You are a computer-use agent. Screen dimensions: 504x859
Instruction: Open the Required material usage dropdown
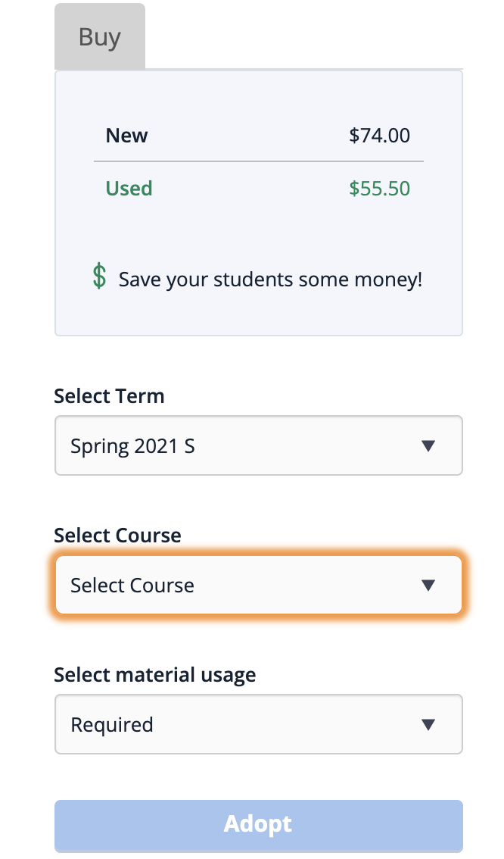pos(258,725)
